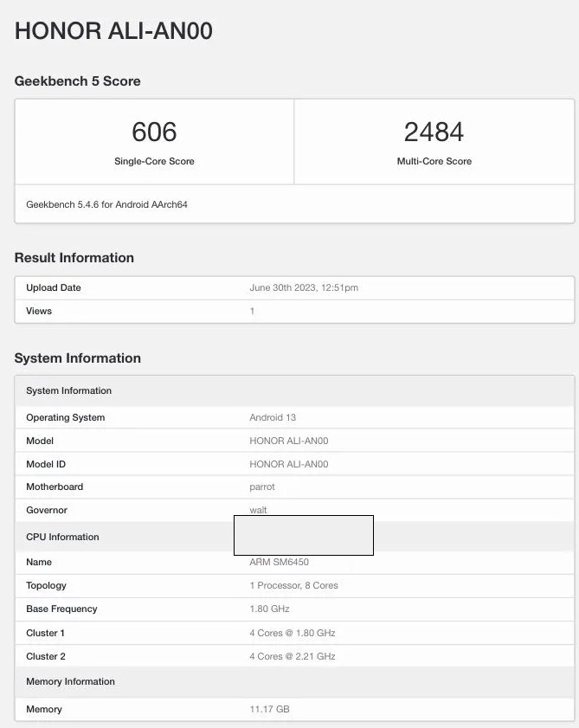Select the ARM SM6450 CPU name
Screen dimensions: 579x728
coord(279,562)
